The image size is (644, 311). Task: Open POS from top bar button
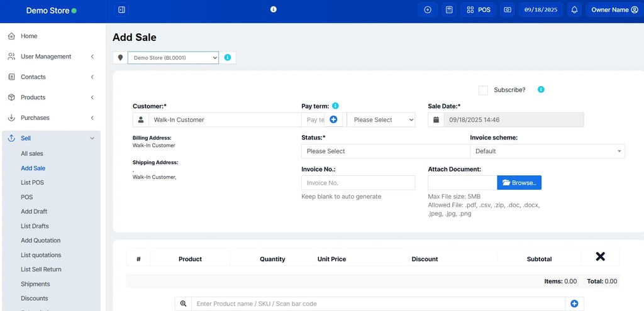point(479,10)
